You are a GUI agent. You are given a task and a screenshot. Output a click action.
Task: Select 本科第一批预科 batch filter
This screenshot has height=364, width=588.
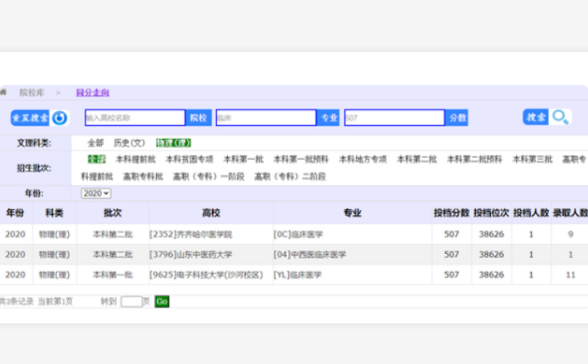(301, 159)
